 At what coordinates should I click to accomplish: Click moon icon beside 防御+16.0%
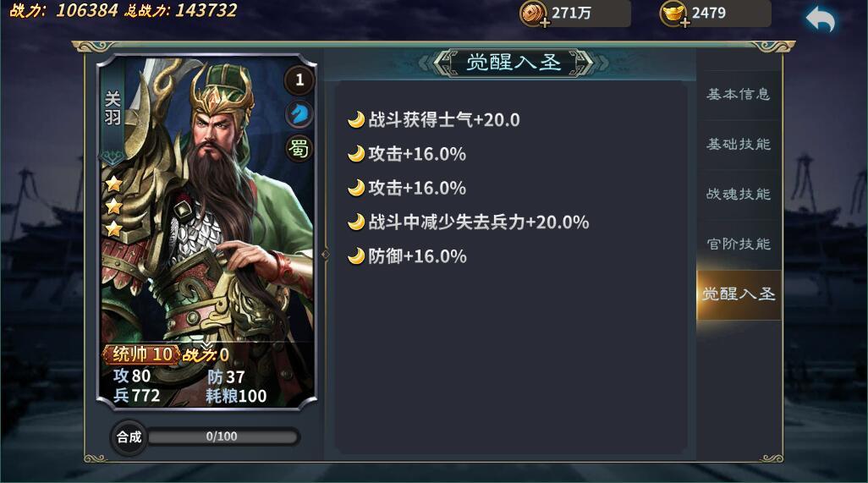coord(356,256)
